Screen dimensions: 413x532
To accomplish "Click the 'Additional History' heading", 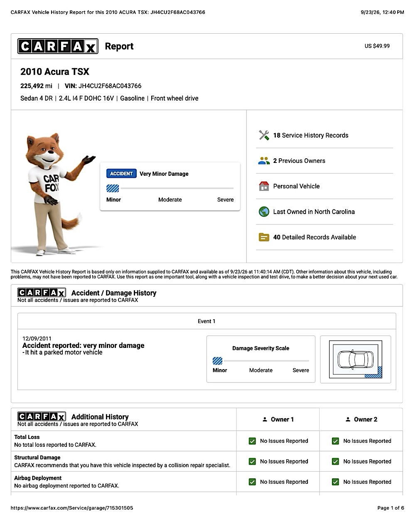I will click(x=100, y=417).
